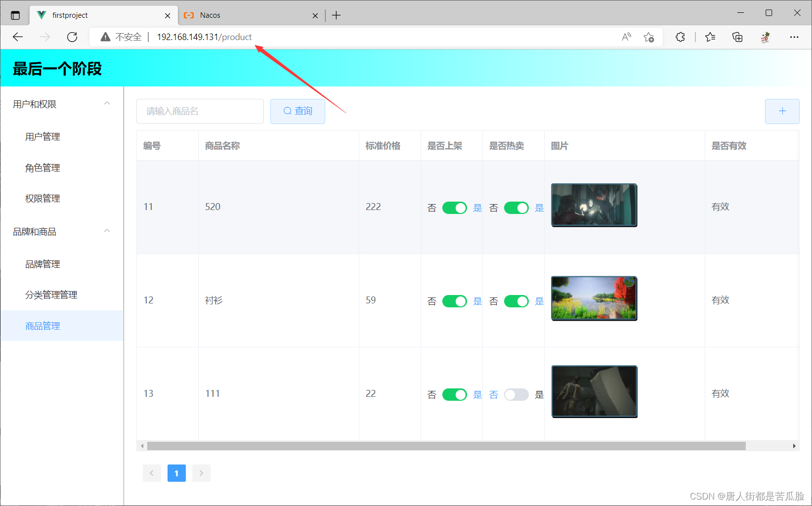The width and height of the screenshot is (812, 506).
Task: Enable 是否热卖 switch for product 111
Action: [516, 395]
